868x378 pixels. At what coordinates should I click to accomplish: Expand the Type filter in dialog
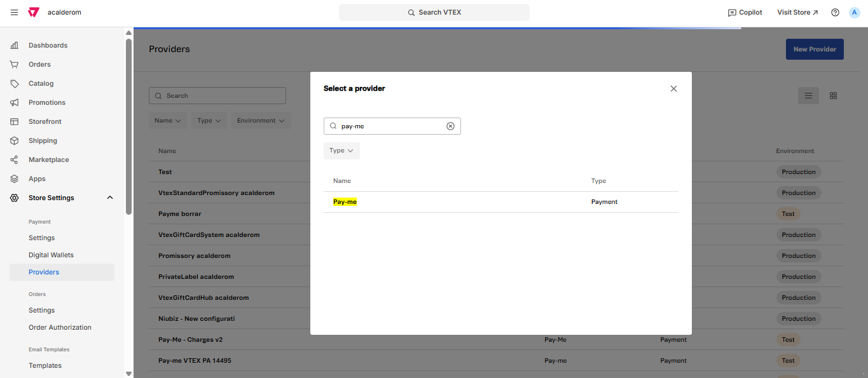pos(341,151)
